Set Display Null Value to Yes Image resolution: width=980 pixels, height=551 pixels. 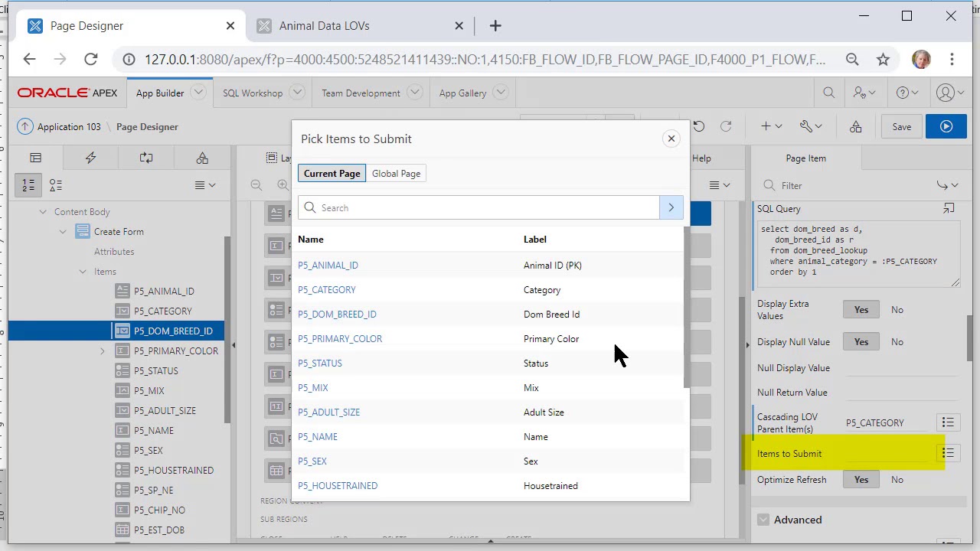(861, 342)
